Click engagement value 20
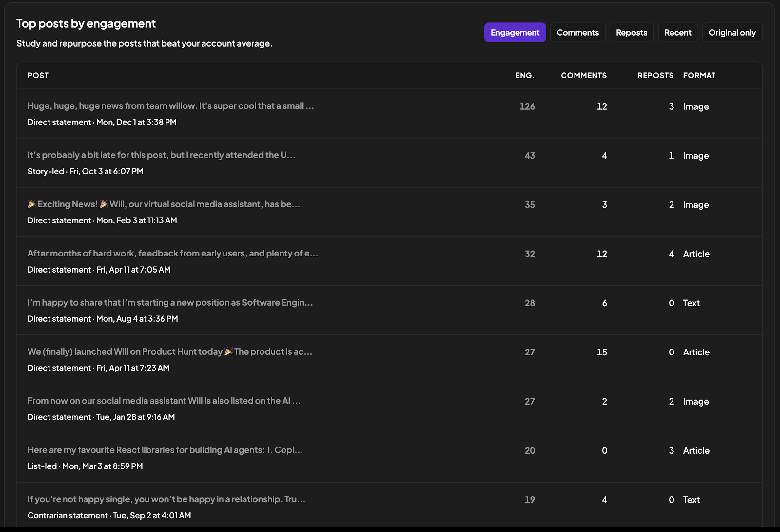The image size is (780, 532). click(530, 450)
